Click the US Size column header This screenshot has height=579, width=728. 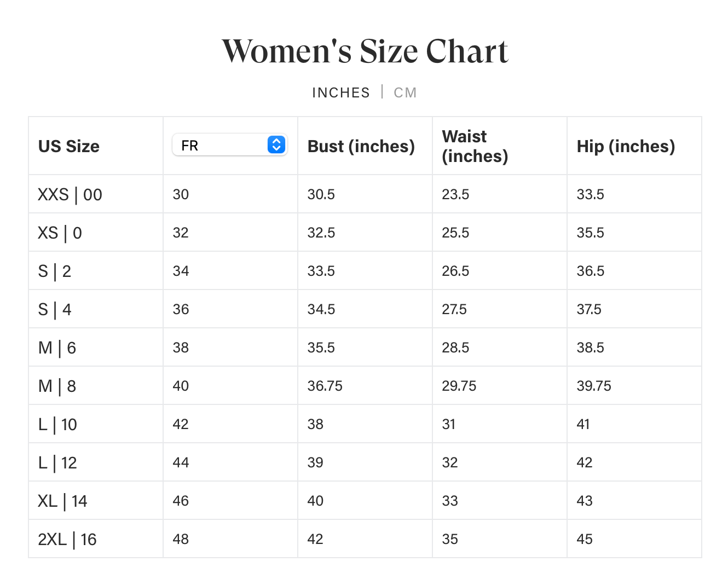coord(69,147)
